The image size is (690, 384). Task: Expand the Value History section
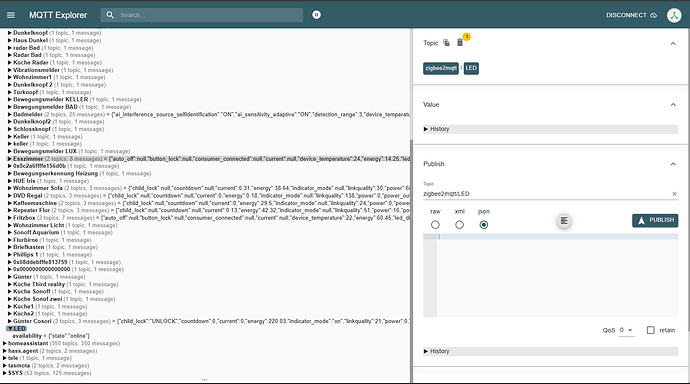551,129
